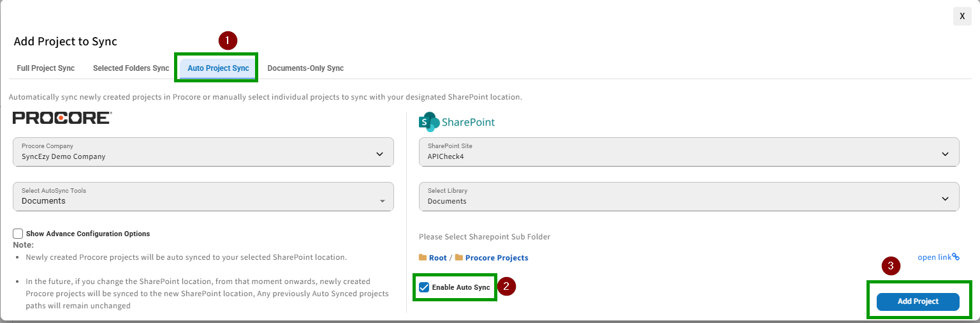
Task: Uncheck the Enable Auto Sync checkbox
Action: [424, 287]
